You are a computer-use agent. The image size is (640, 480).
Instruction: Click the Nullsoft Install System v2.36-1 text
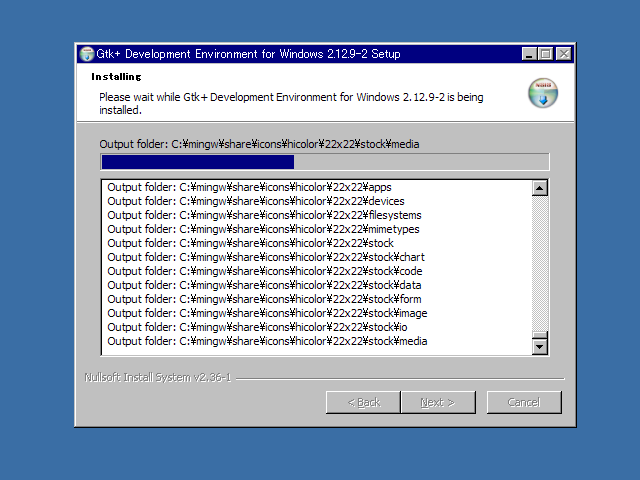pyautogui.click(x=158, y=378)
